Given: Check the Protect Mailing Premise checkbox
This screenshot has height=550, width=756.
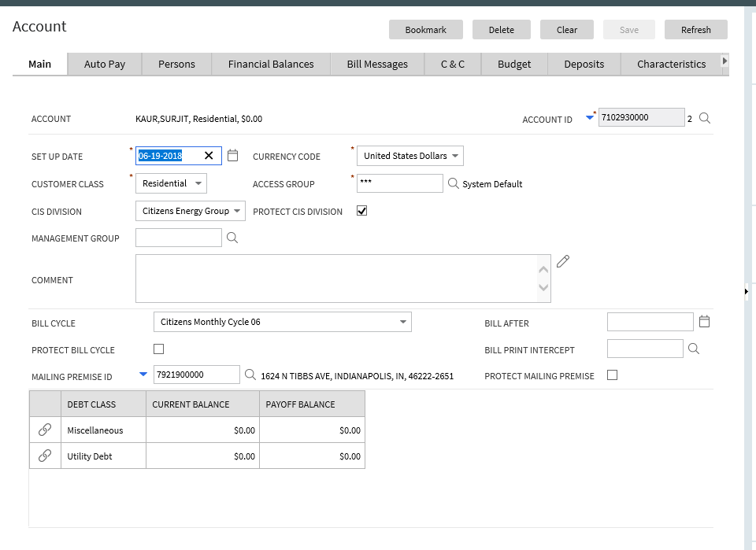Looking at the screenshot, I should coord(613,375).
